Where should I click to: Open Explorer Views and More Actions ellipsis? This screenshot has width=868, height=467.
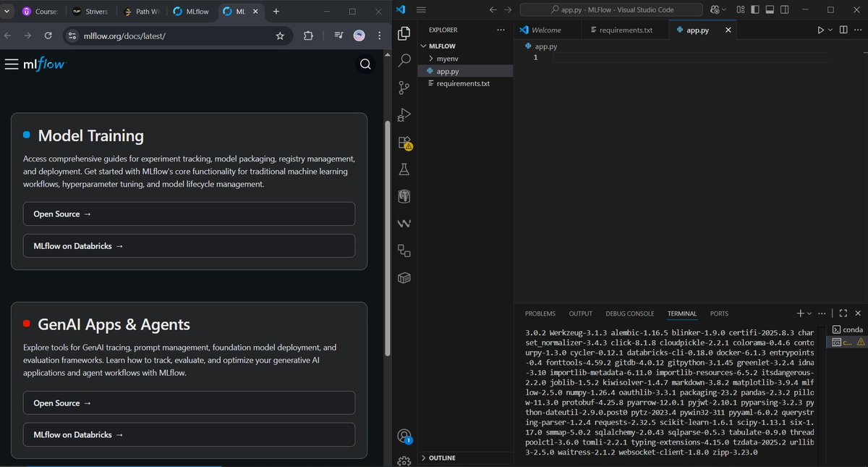coord(501,30)
